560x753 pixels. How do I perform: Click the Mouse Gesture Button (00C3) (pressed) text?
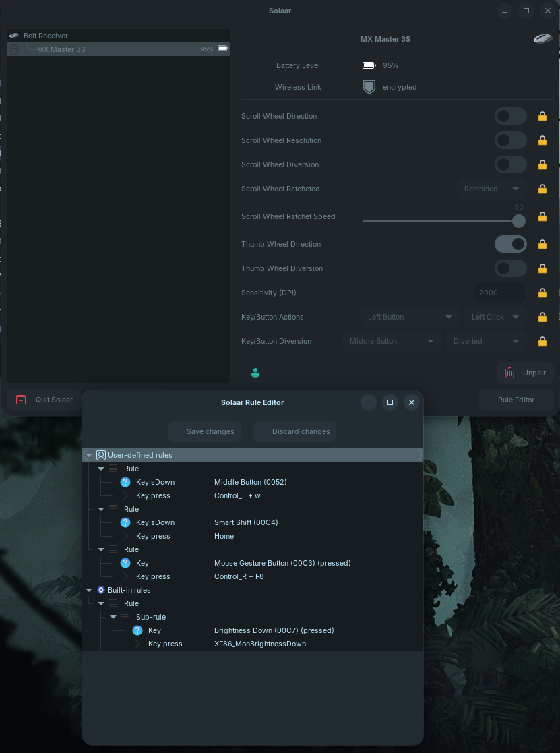point(282,563)
